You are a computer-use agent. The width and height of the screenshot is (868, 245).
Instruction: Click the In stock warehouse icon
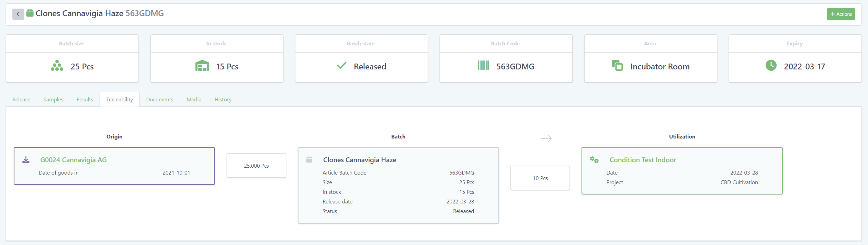[x=202, y=66]
